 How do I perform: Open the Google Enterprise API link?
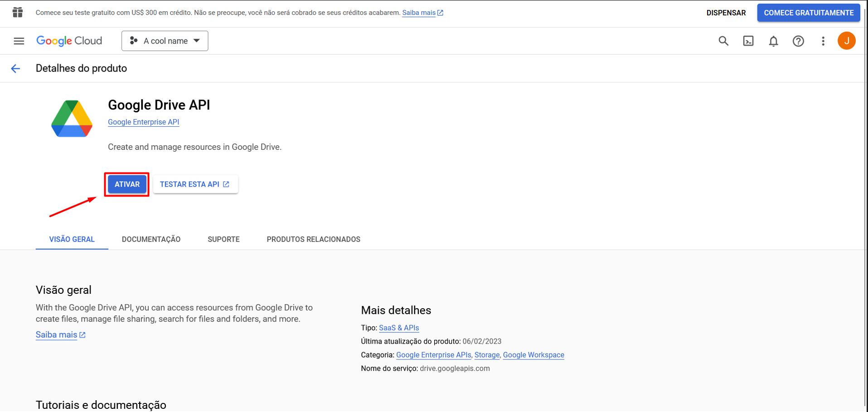(x=143, y=122)
